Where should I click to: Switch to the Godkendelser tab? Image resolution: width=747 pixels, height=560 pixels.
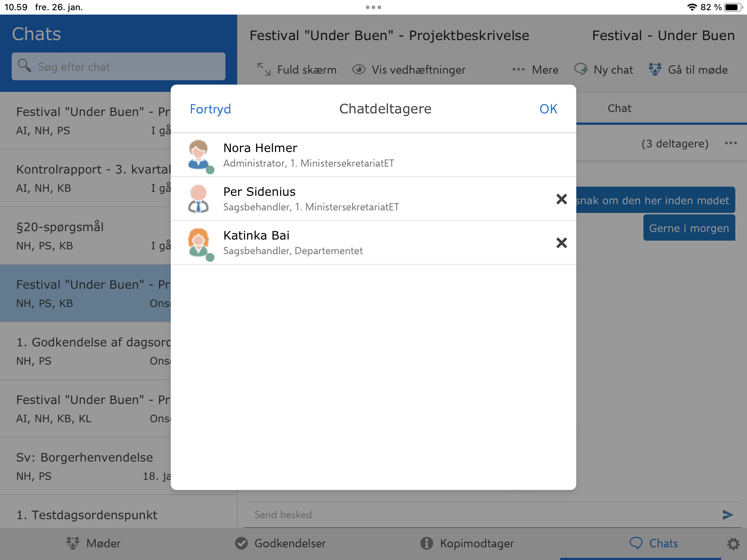point(280,544)
